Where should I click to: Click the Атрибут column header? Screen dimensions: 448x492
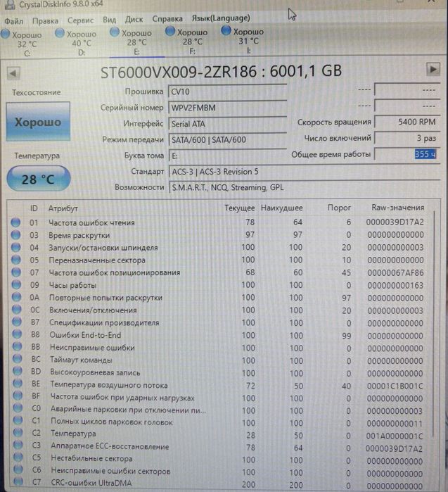[63, 208]
